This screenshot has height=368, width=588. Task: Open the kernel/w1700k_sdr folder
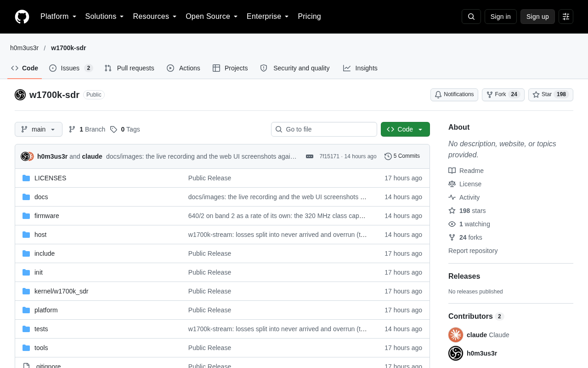point(62,291)
